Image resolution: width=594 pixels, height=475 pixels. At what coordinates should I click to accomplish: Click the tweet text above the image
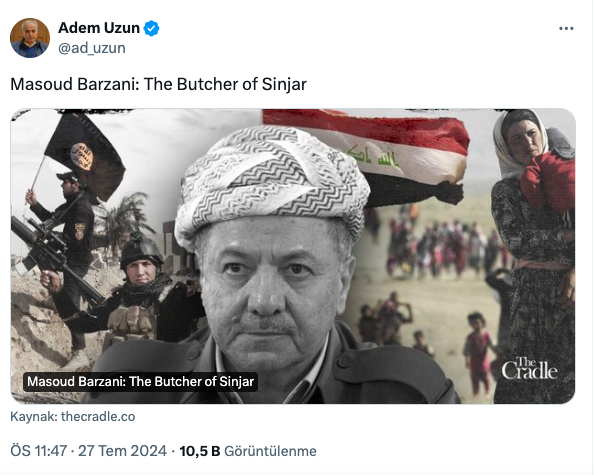(x=158, y=84)
